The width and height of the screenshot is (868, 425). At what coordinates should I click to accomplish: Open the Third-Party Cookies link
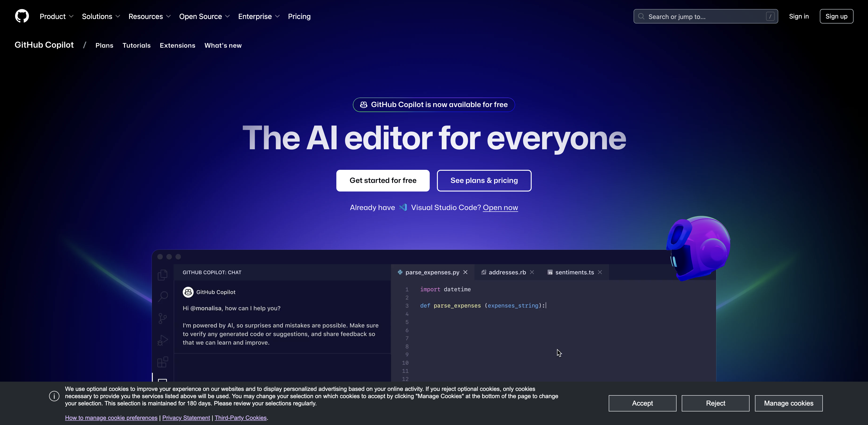(x=241, y=418)
